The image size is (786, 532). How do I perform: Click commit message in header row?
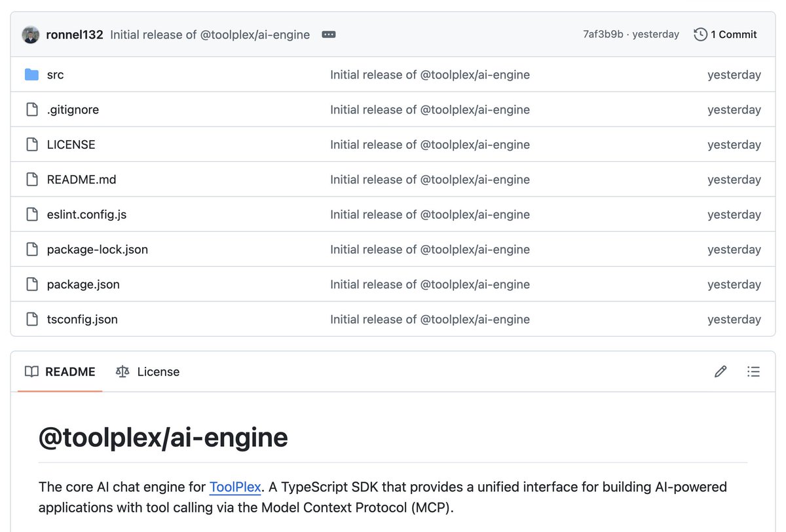click(x=210, y=35)
